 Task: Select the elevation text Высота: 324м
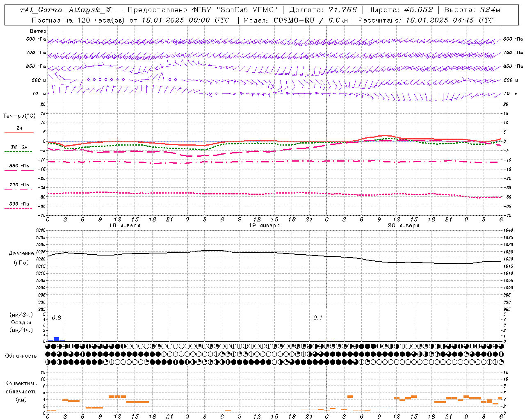tap(472, 10)
